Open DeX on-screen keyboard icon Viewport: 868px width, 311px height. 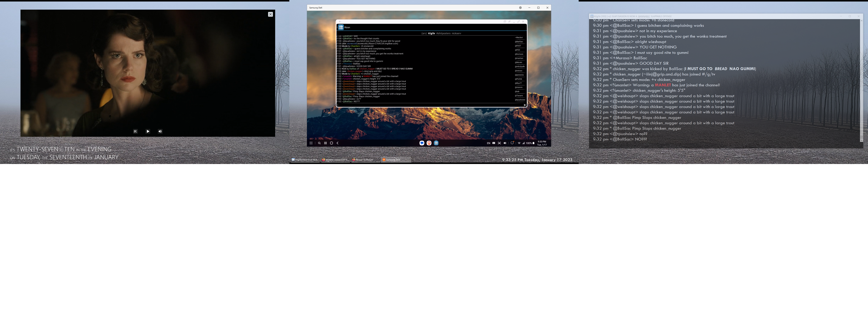(494, 143)
